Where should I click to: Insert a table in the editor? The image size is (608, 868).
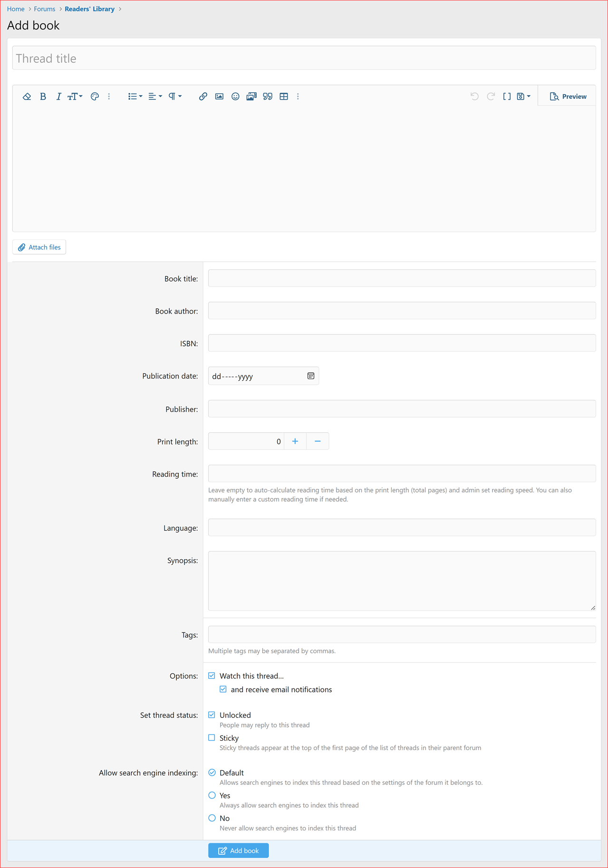coord(284,96)
